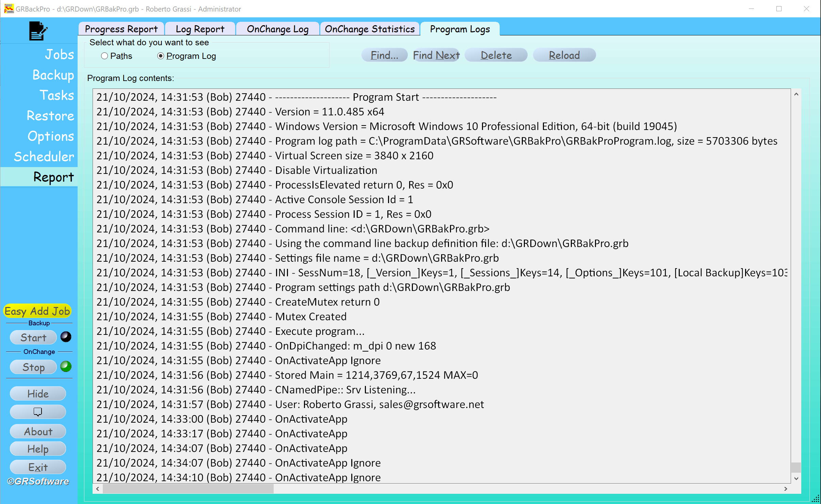This screenshot has height=504, width=821.
Task: Select the Program Log radio option
Action: [161, 56]
